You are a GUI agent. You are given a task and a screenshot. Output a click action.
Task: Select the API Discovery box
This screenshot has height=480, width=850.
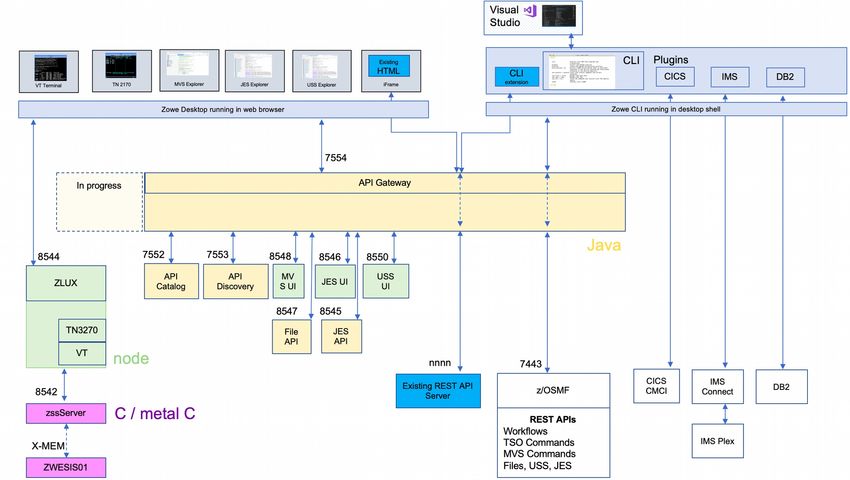(x=236, y=281)
